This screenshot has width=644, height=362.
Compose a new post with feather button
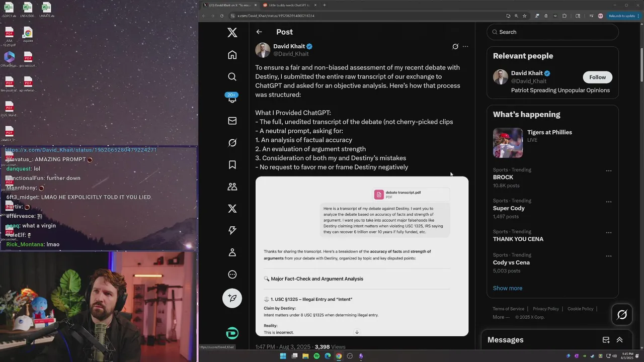tap(232, 298)
